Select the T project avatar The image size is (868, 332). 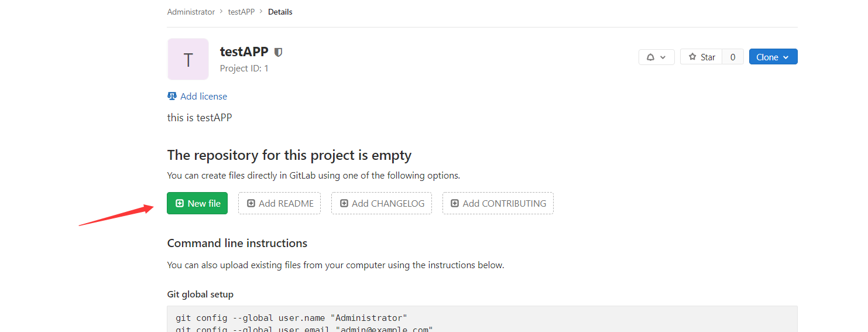click(x=188, y=59)
